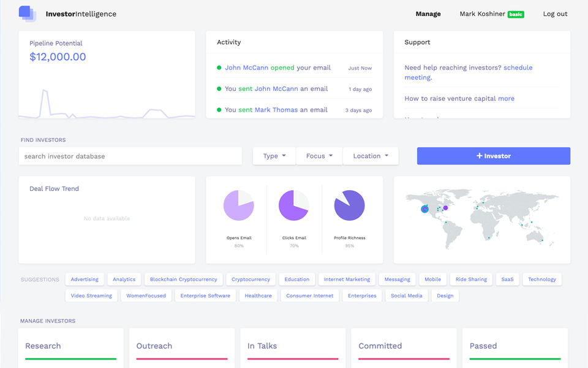The height and width of the screenshot is (368, 588).
Task: Expand the Focus dropdown
Action: [319, 156]
